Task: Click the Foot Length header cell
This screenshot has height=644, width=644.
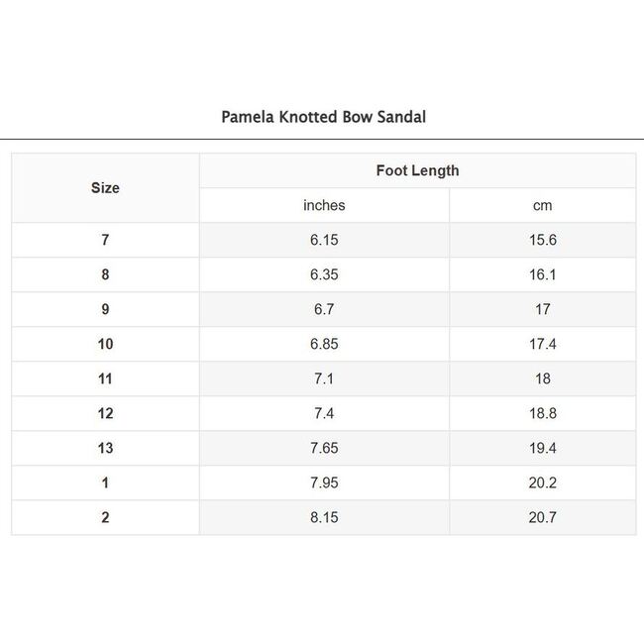Action: click(x=417, y=170)
